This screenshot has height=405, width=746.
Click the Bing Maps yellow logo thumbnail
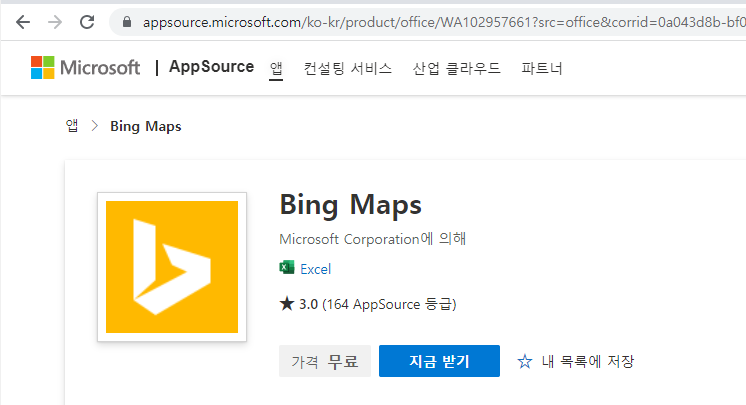pos(172,267)
